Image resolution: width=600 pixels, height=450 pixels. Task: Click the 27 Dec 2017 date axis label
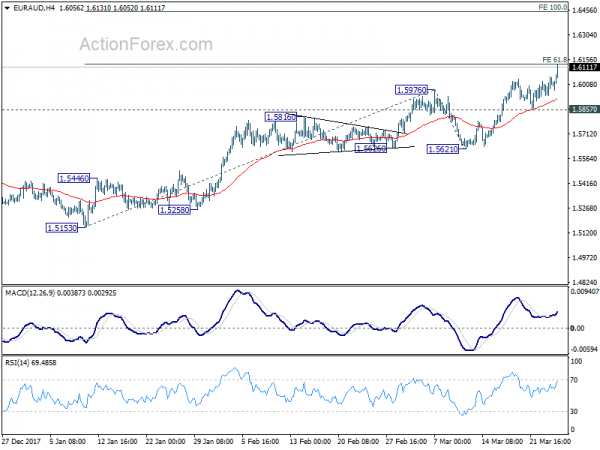point(21,441)
